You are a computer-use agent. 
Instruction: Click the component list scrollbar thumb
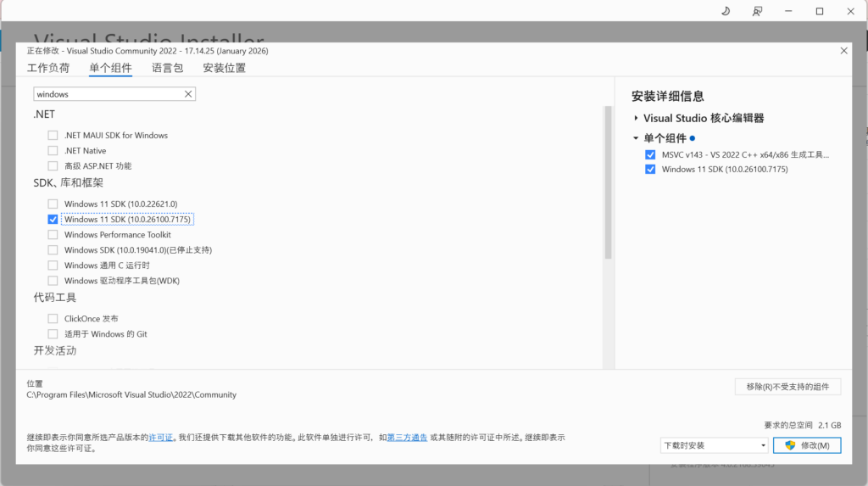pyautogui.click(x=608, y=183)
